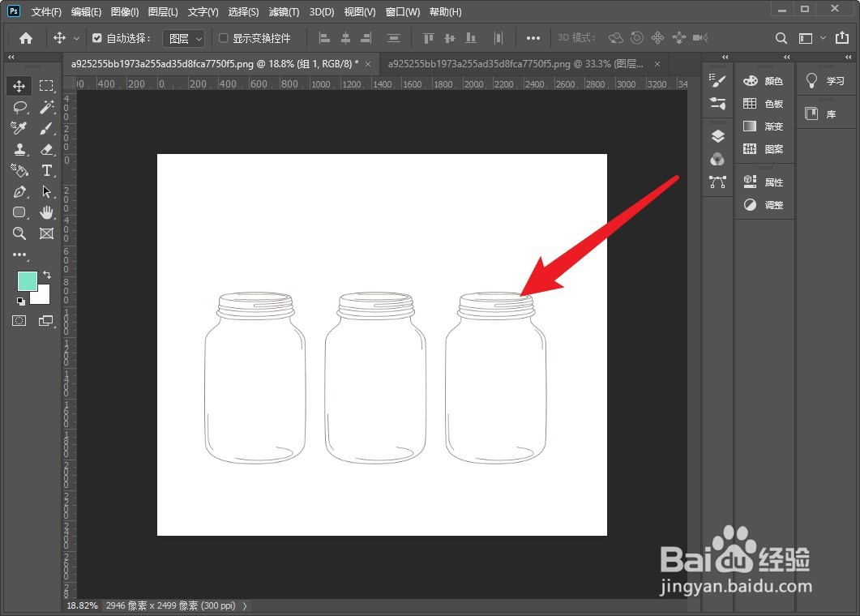860x616 pixels.
Task: Click the 18.82% zoom level field
Action: click(x=82, y=605)
